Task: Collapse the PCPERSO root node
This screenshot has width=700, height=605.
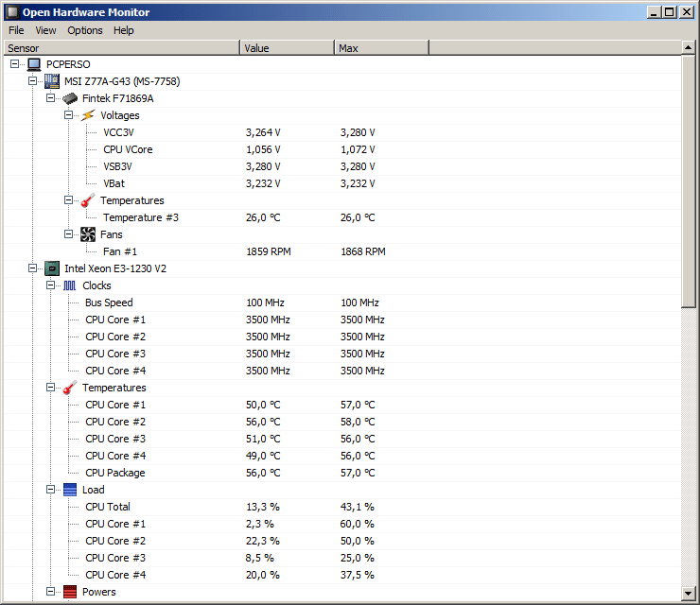Action: point(15,63)
